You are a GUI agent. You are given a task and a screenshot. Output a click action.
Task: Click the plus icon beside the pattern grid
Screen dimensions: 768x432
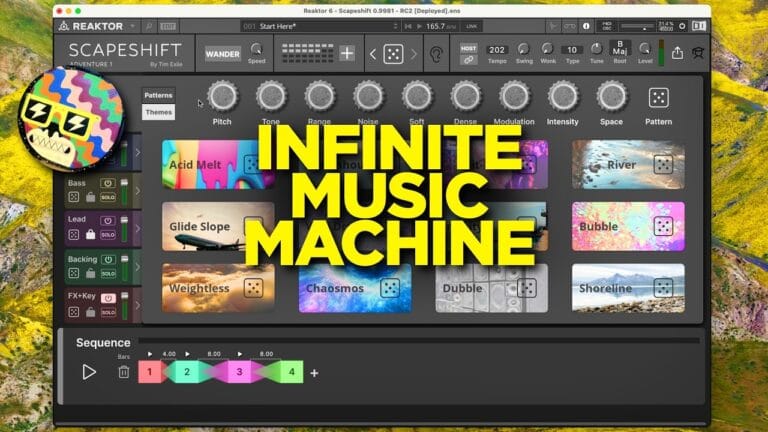pyautogui.click(x=347, y=53)
